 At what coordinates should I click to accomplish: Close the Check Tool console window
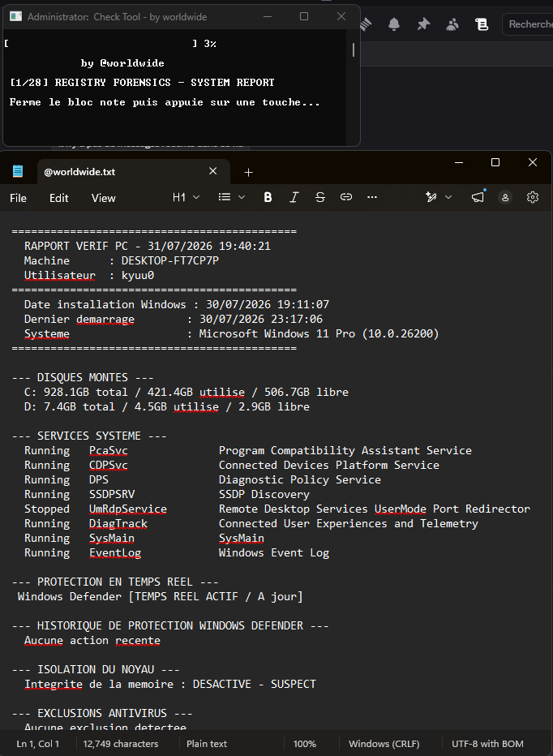coord(341,16)
